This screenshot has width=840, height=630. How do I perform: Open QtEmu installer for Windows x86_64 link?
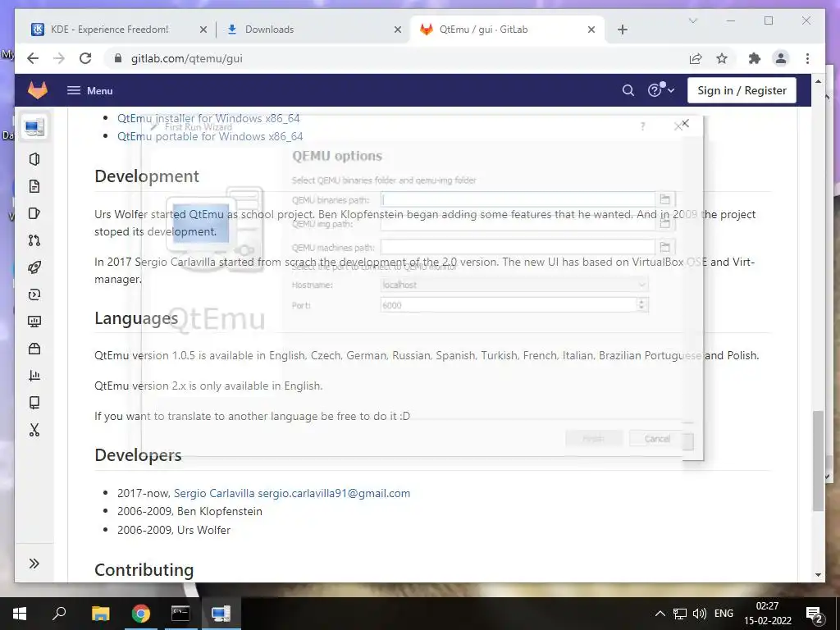pyautogui.click(x=208, y=118)
